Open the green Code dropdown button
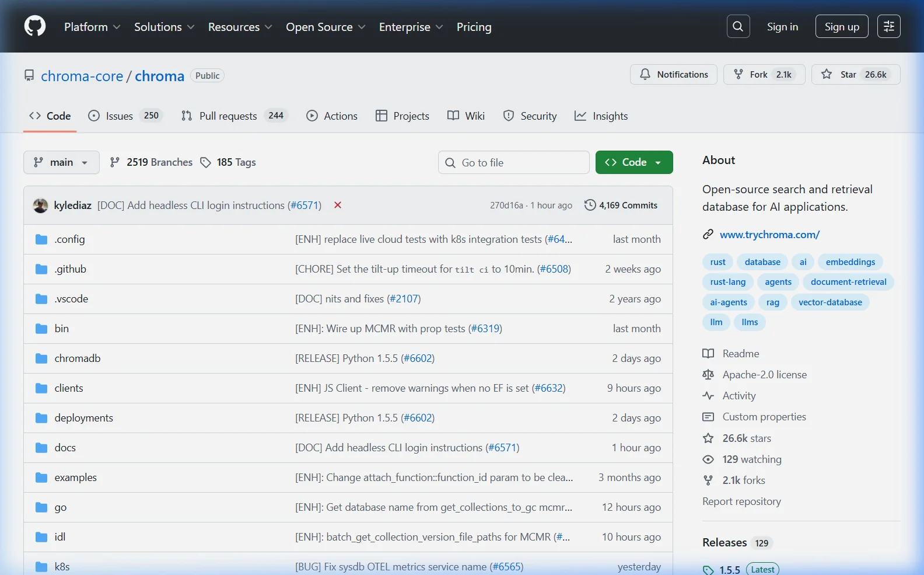Image resolution: width=924 pixels, height=575 pixels. coord(634,162)
